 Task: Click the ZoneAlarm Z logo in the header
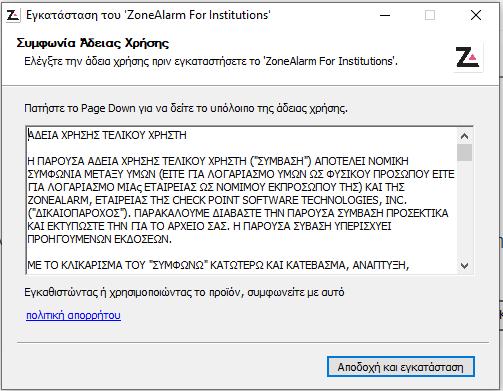468,57
